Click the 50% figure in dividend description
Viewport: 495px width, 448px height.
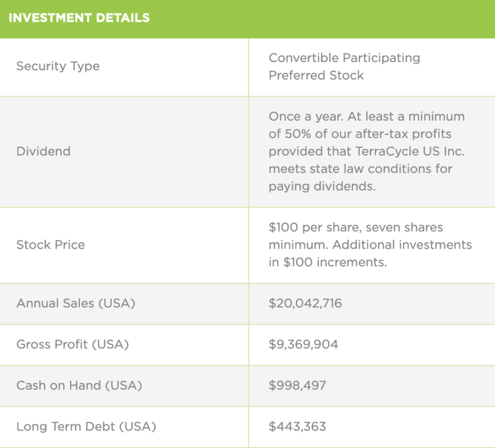(298, 134)
